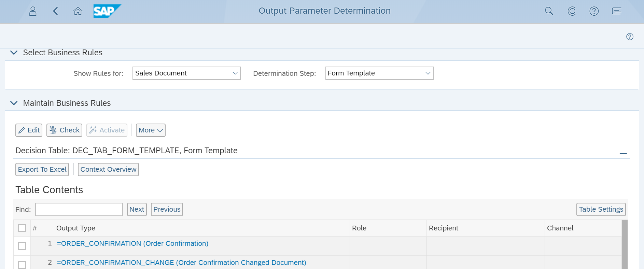Open the More menu dropdown

click(x=151, y=130)
